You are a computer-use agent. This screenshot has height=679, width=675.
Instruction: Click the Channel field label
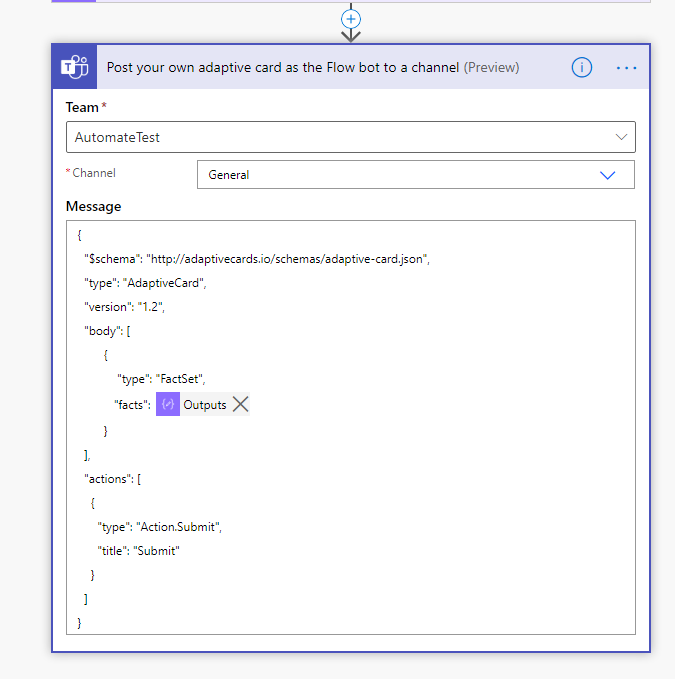tap(94, 173)
